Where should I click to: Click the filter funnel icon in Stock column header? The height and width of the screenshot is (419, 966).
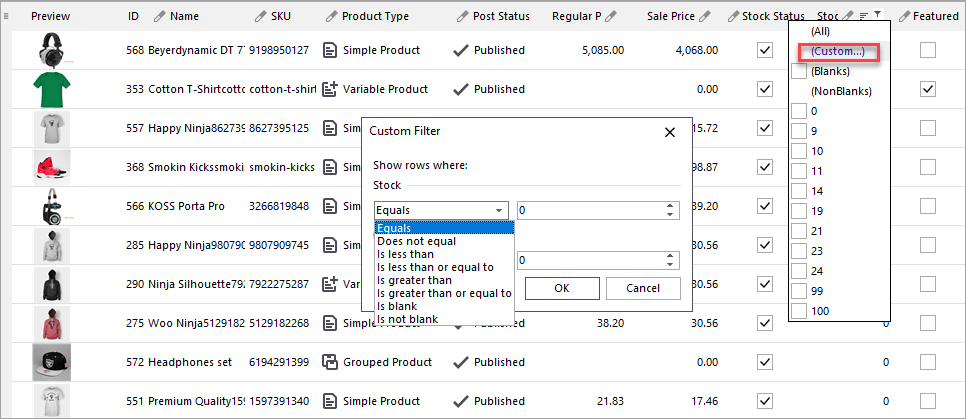(877, 15)
